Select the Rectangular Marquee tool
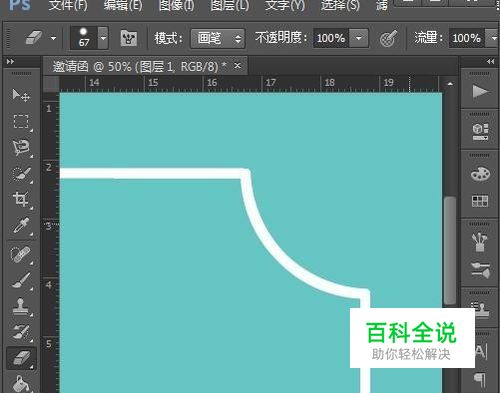 pyautogui.click(x=21, y=121)
